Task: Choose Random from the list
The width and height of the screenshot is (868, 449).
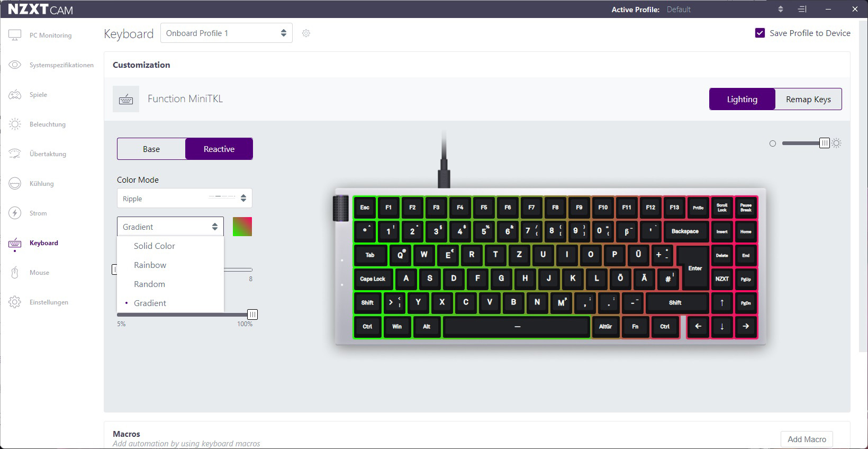Action: coord(170,284)
